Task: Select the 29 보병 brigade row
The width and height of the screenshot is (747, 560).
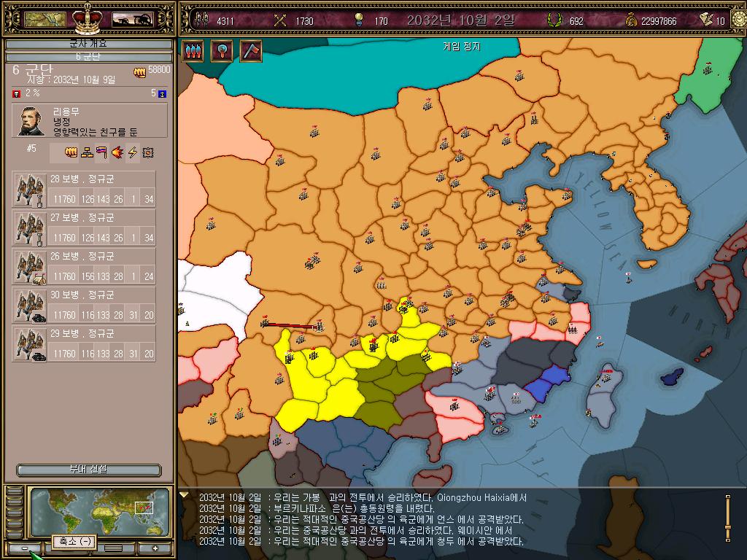Action: (84, 344)
